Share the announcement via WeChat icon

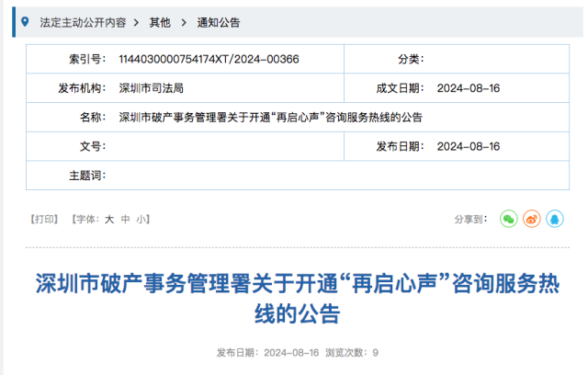pos(508,219)
